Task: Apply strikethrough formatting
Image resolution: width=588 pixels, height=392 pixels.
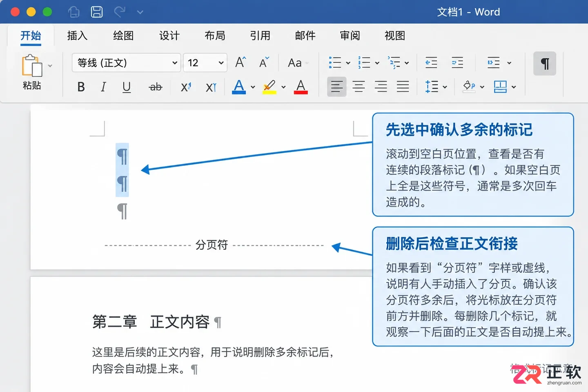Action: pyautogui.click(x=156, y=87)
